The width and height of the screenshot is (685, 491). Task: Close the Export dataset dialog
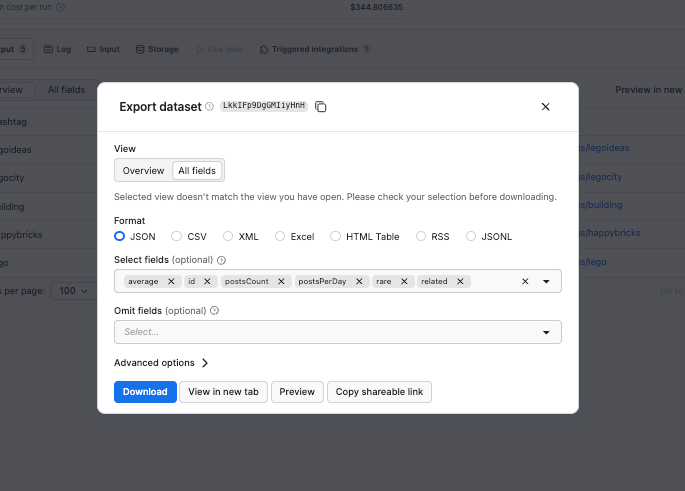pos(545,107)
